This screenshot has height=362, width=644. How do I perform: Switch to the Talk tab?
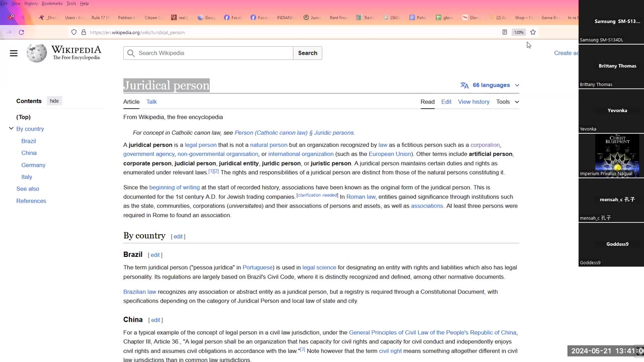pyautogui.click(x=151, y=102)
